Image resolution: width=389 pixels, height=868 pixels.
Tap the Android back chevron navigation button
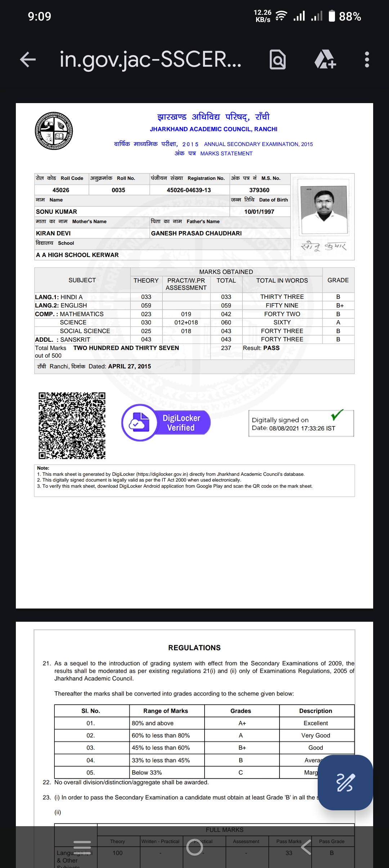click(306, 847)
